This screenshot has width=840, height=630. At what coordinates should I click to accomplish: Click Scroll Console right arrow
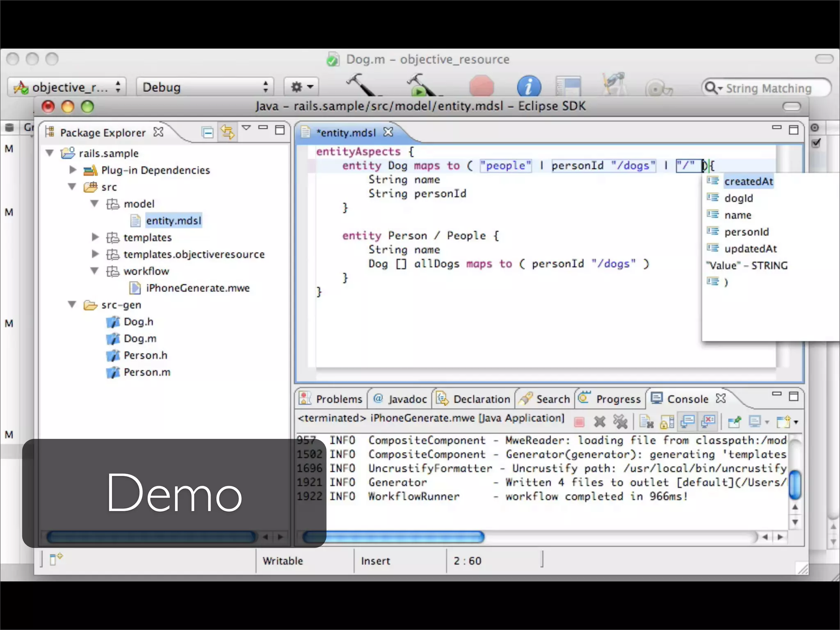click(x=780, y=536)
